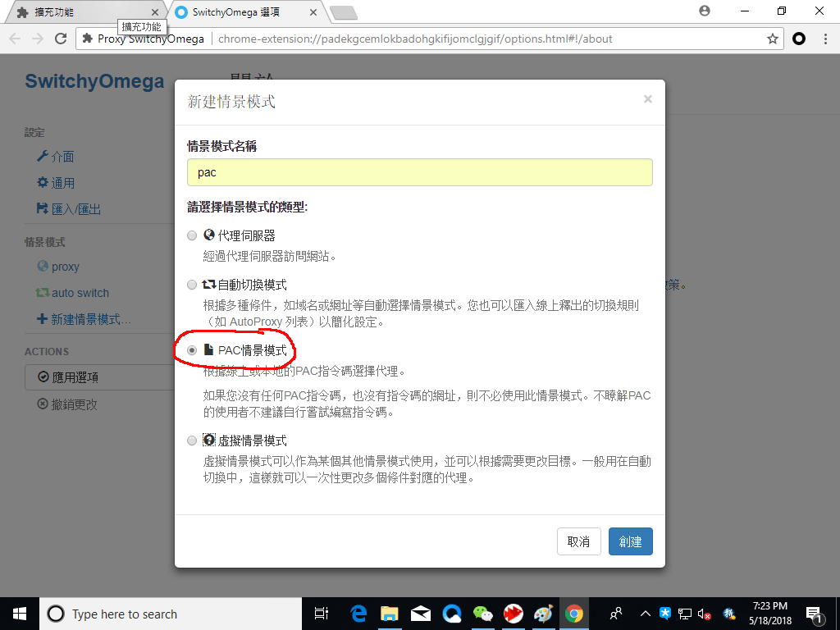The height and width of the screenshot is (630, 840).
Task: Click the gear icon next to 通用
Action: tap(43, 182)
